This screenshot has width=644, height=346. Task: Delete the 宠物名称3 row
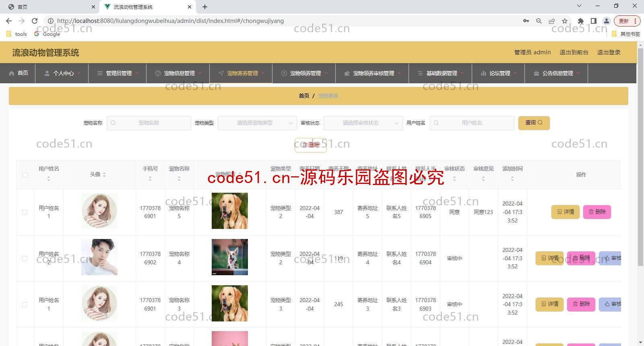click(x=581, y=305)
